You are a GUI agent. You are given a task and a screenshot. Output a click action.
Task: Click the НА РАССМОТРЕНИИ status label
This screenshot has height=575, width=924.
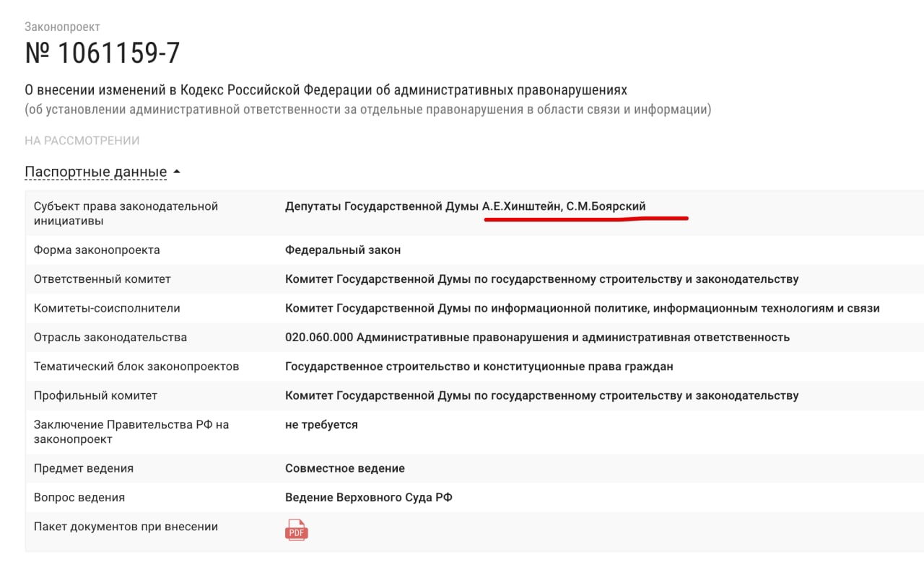tap(82, 141)
